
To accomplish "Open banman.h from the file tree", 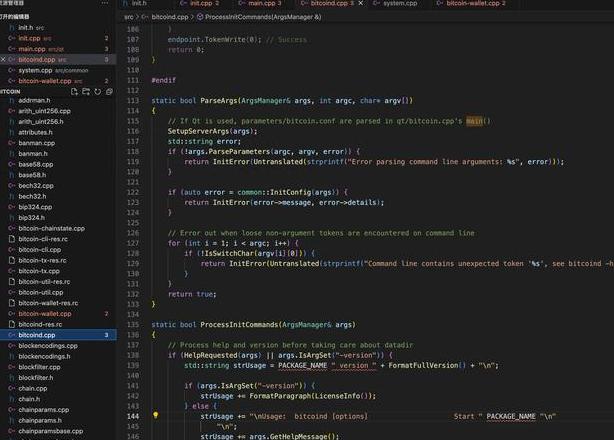I will (x=58, y=154).
